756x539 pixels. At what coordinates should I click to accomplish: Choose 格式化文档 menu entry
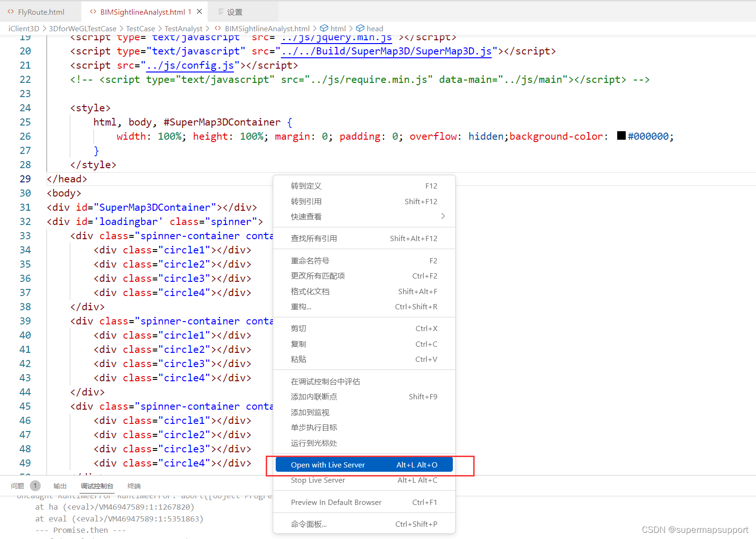[x=364, y=292]
